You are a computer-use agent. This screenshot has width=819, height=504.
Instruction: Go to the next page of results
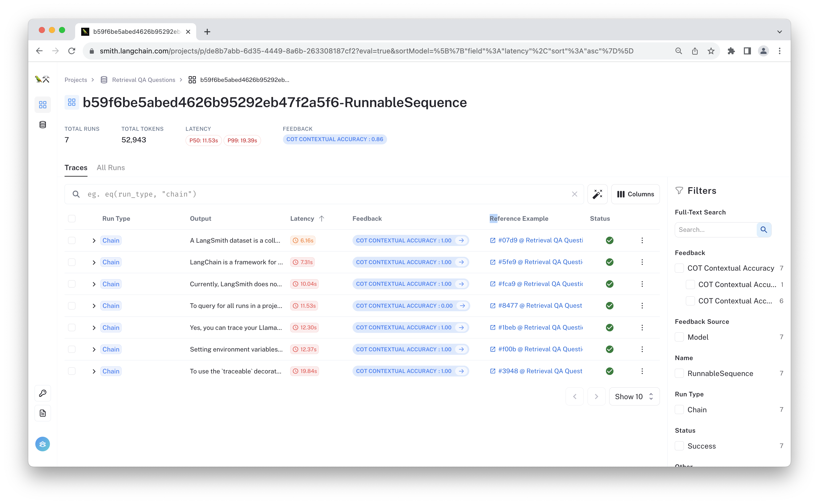[596, 396]
